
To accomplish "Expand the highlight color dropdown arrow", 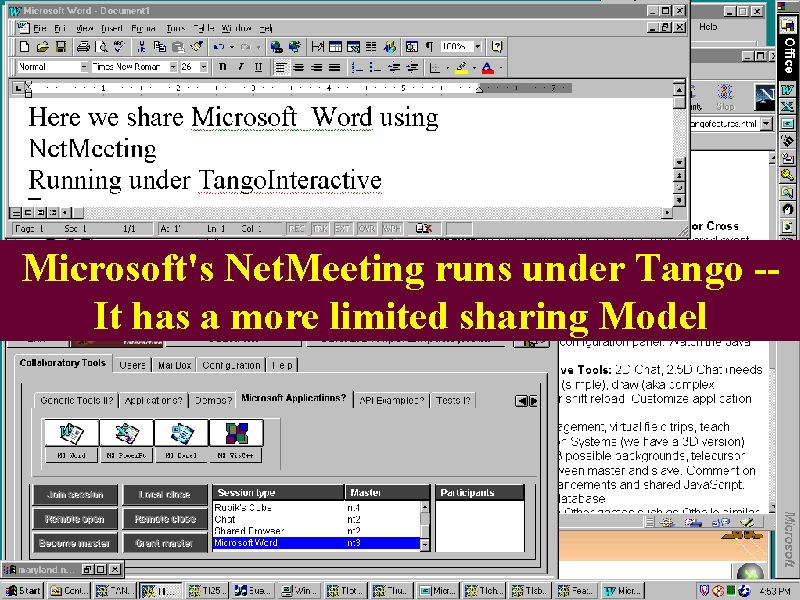I will [x=474, y=67].
